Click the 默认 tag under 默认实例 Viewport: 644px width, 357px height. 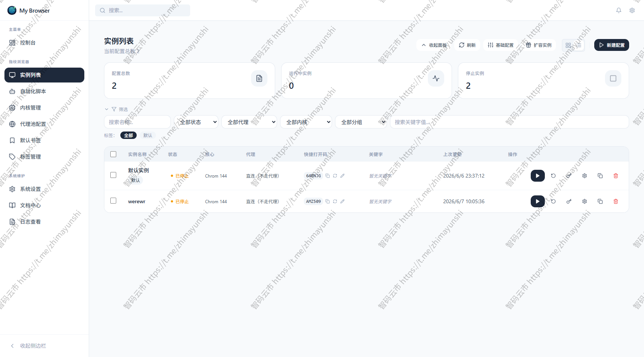click(136, 180)
